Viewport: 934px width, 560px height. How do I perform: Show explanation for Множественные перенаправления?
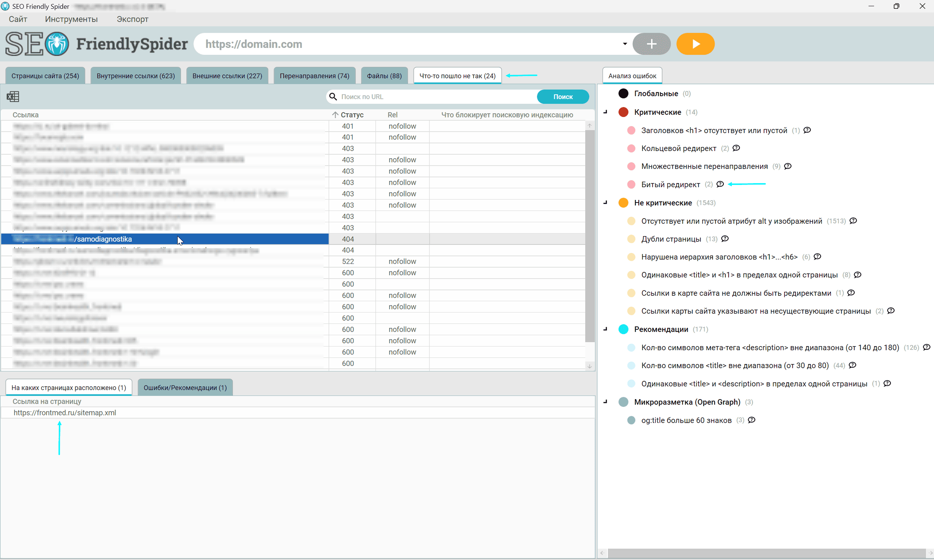click(x=788, y=166)
